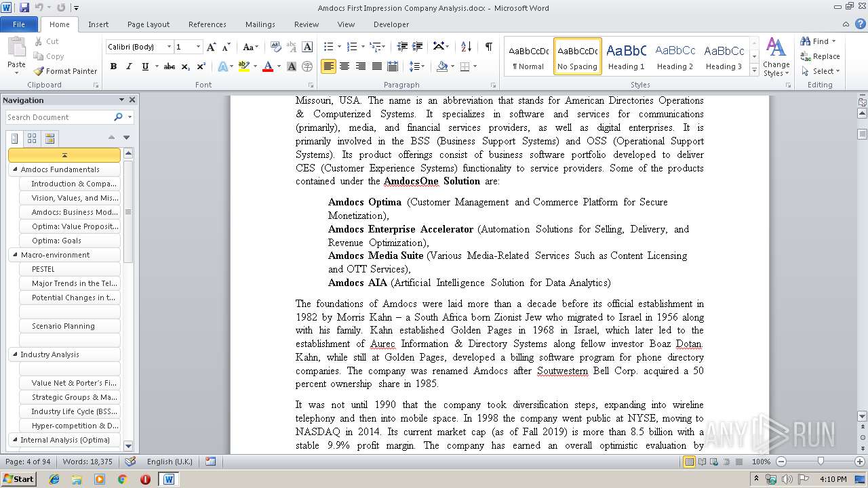Justify paragraph text

[376, 66]
